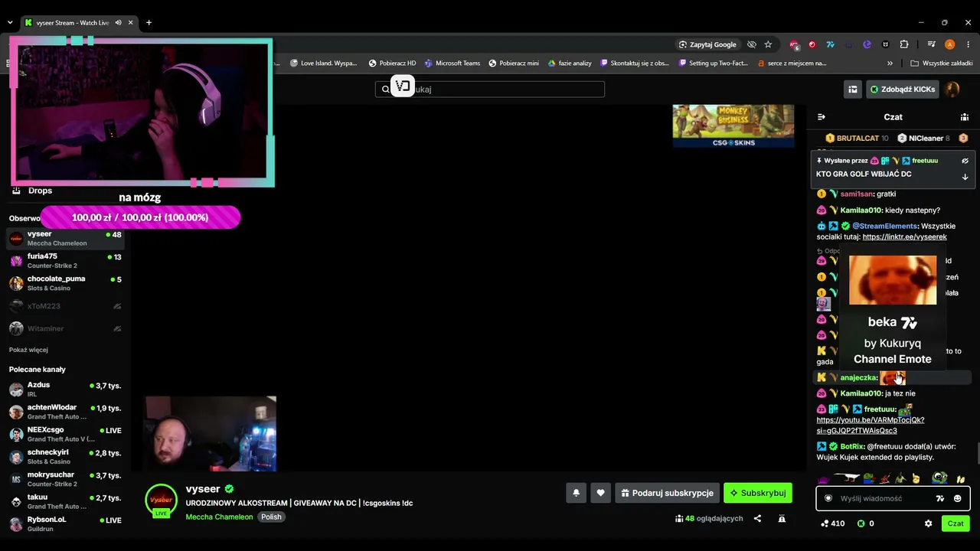Click the crossed-eye icon in address bar
Image resolution: width=980 pixels, height=551 pixels.
[752, 44]
